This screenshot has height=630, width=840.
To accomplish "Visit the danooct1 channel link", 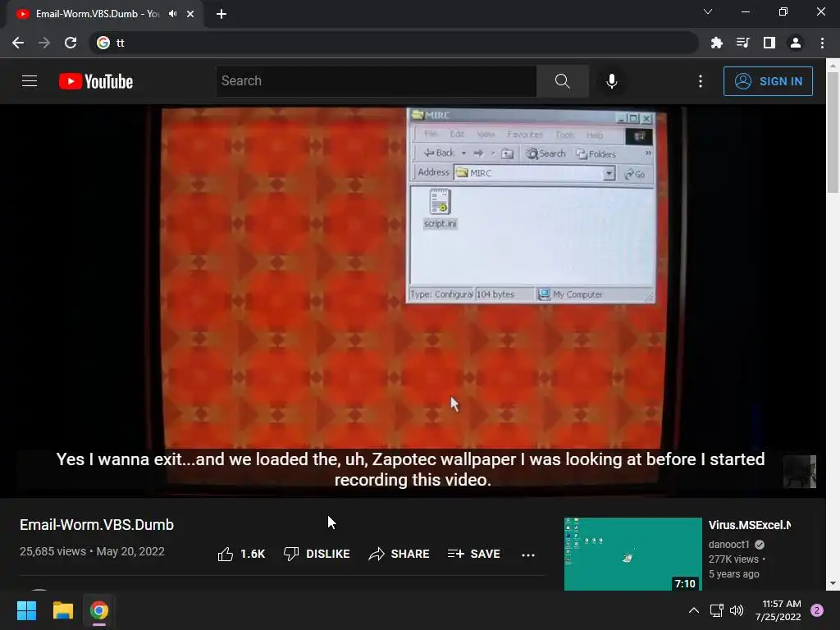I will click(x=728, y=545).
